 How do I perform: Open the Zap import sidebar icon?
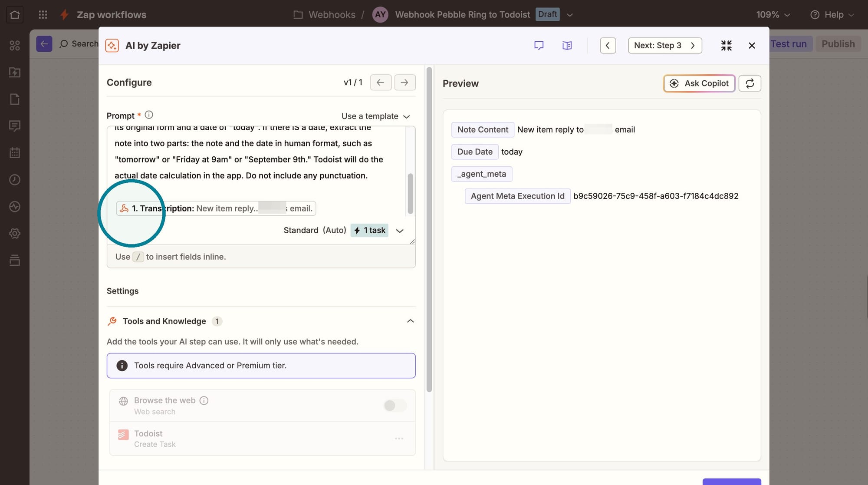tap(15, 72)
